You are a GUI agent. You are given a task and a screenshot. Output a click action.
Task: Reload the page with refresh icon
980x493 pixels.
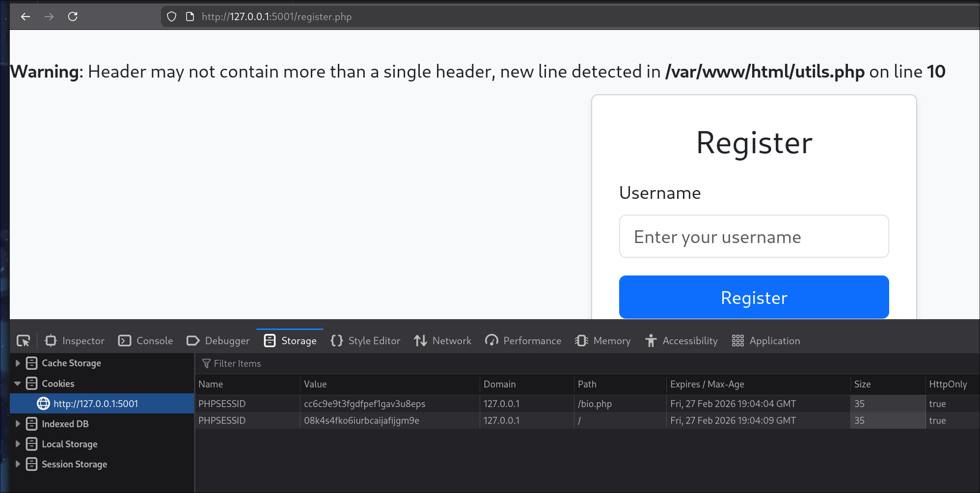(73, 17)
